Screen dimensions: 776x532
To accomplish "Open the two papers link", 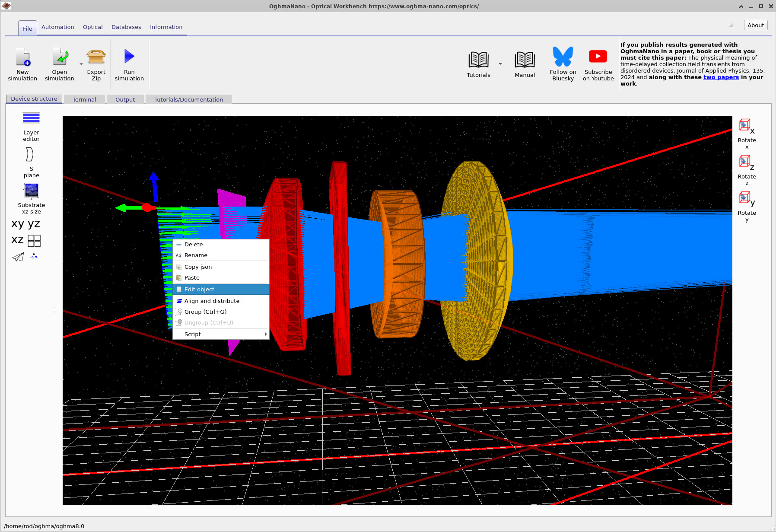I will (721, 77).
